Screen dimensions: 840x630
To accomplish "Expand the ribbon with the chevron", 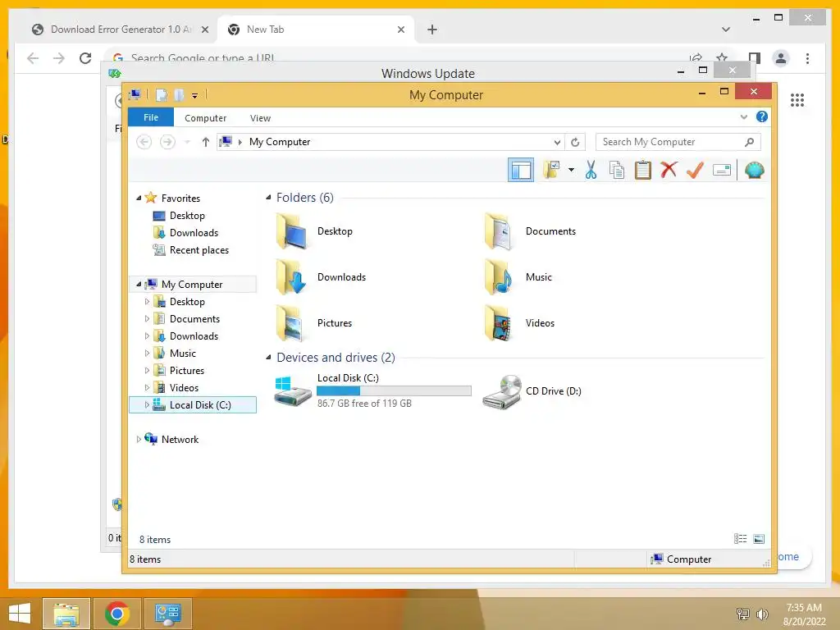I will tap(743, 116).
